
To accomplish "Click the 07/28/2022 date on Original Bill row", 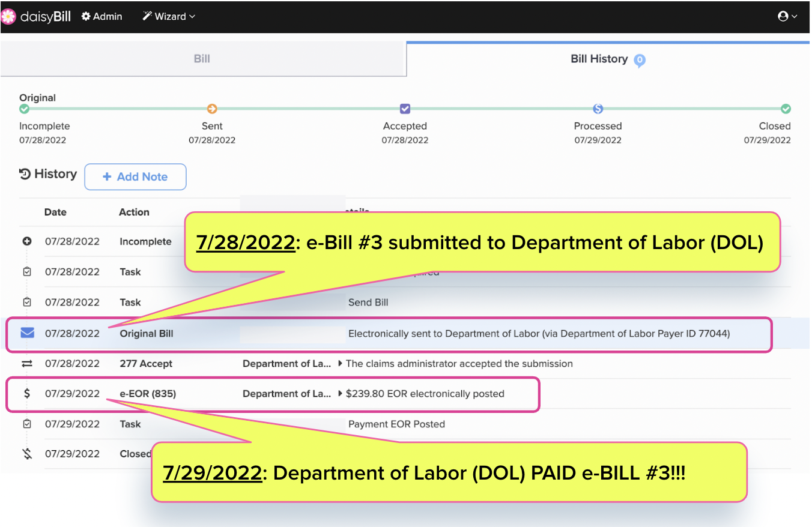I will (x=72, y=333).
